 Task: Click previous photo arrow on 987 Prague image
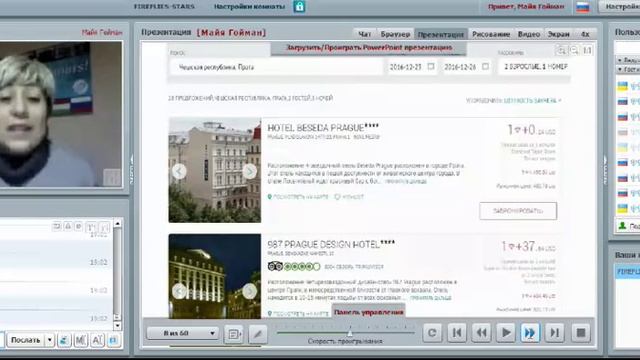[x=179, y=291]
